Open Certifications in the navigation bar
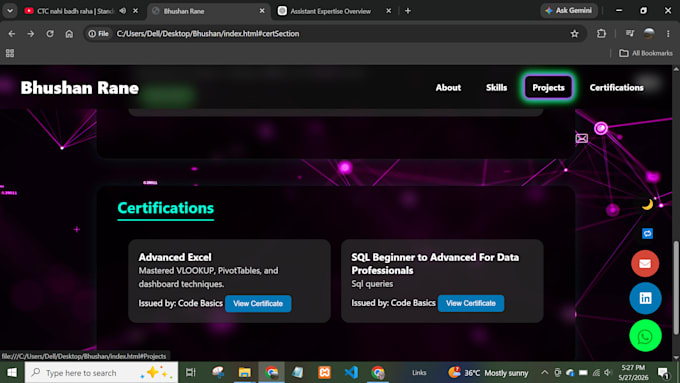This screenshot has height=383, width=680. pyautogui.click(x=616, y=88)
